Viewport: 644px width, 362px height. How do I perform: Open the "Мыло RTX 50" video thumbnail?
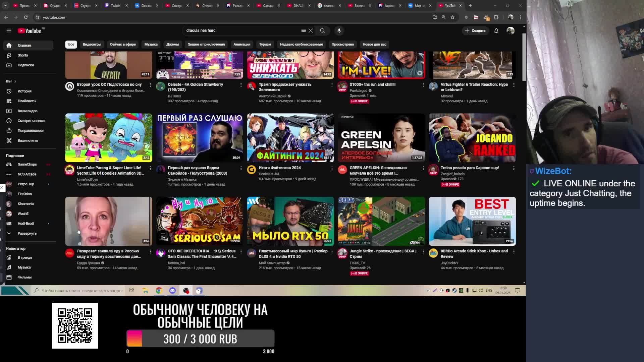tap(290, 221)
